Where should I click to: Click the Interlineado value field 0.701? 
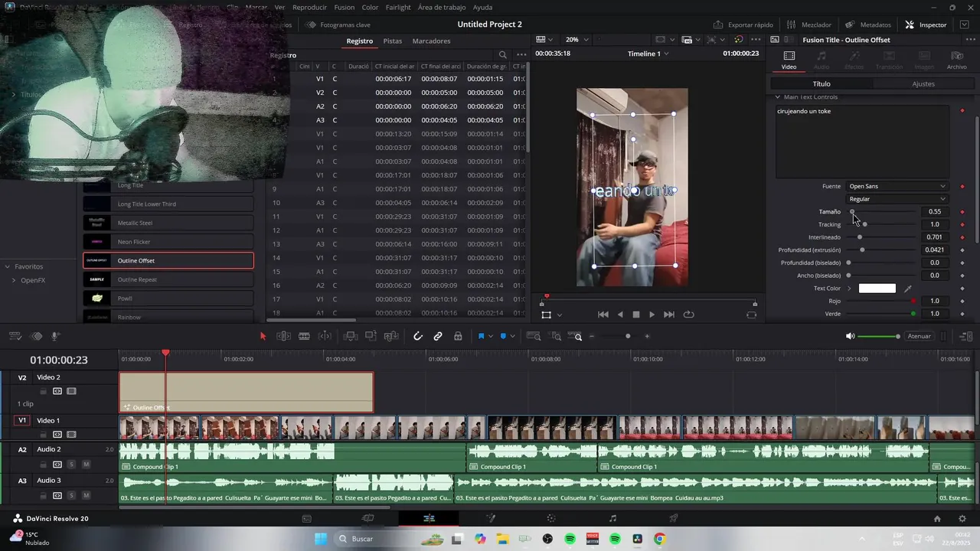point(935,237)
